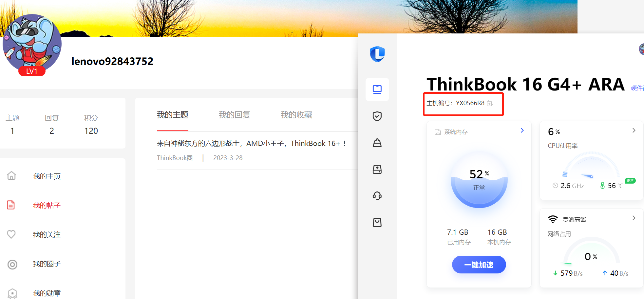The height and width of the screenshot is (299, 644).
Task: Switch to the 我的回复 tab
Action: pos(235,115)
